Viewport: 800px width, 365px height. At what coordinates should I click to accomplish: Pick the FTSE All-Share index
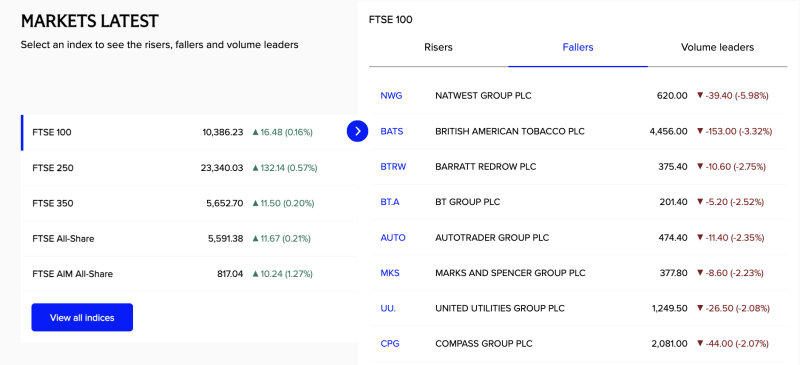(189, 238)
